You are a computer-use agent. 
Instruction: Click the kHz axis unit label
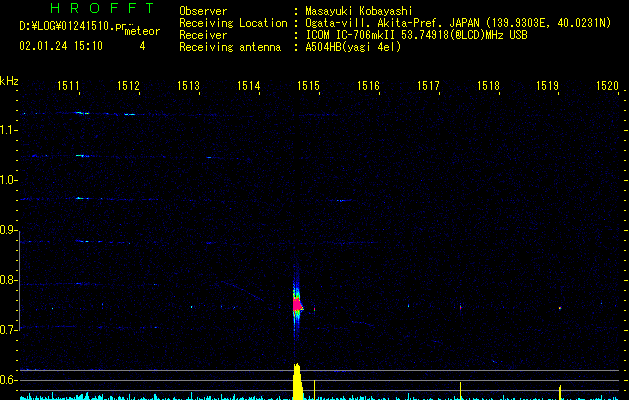coord(9,81)
